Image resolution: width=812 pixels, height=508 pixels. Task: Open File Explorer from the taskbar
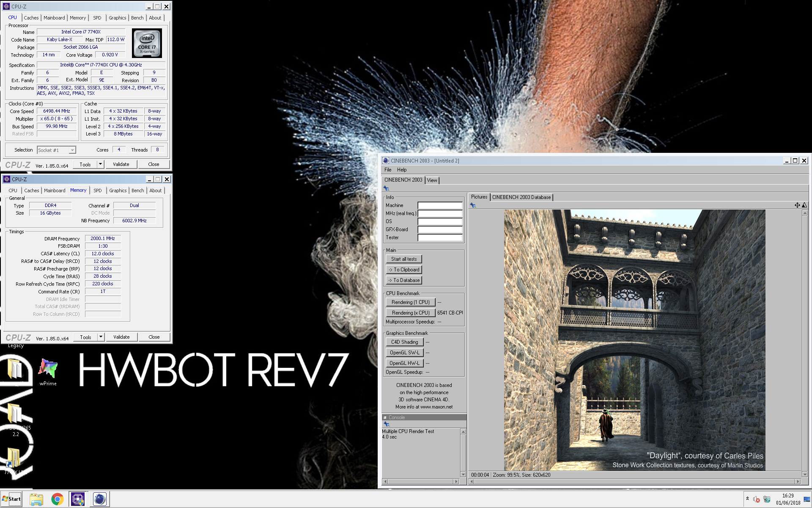(36, 500)
